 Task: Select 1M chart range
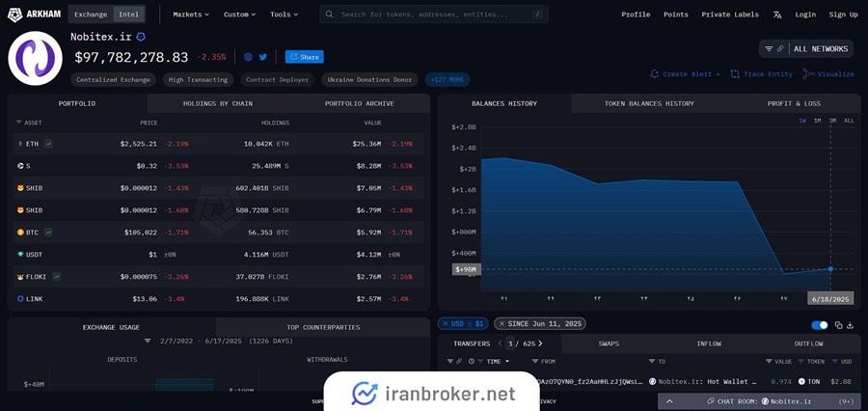pyautogui.click(x=817, y=121)
